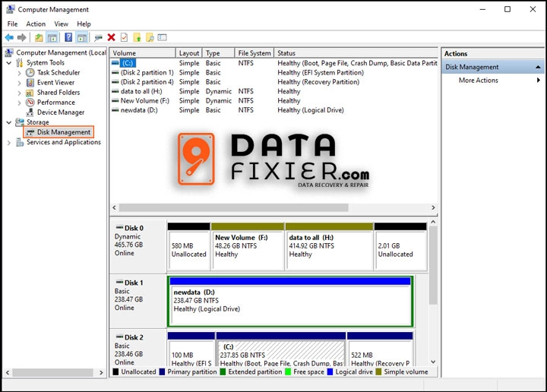Select Disk Management in the tree

tap(64, 132)
